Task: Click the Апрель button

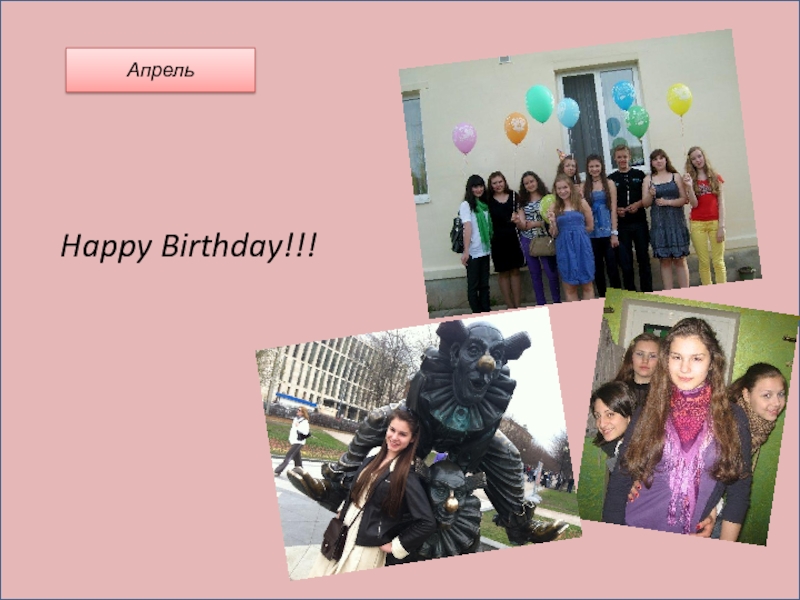Action: (160, 70)
